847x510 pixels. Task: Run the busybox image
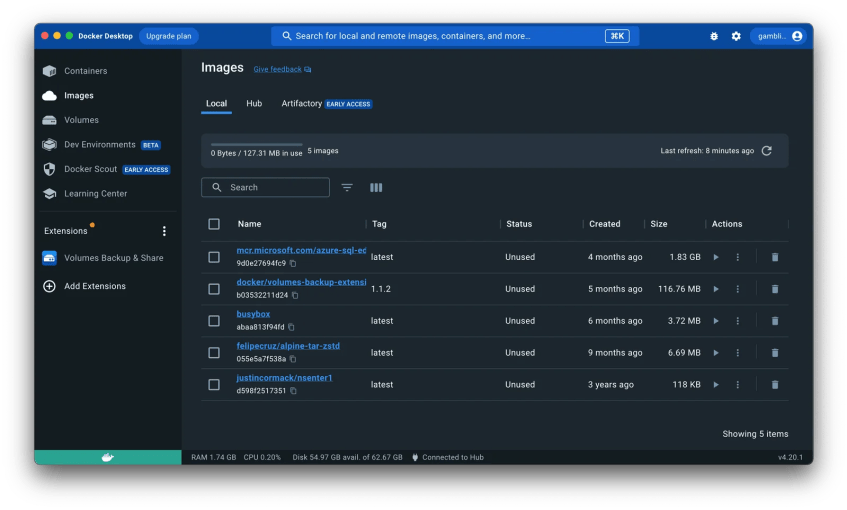pos(716,321)
